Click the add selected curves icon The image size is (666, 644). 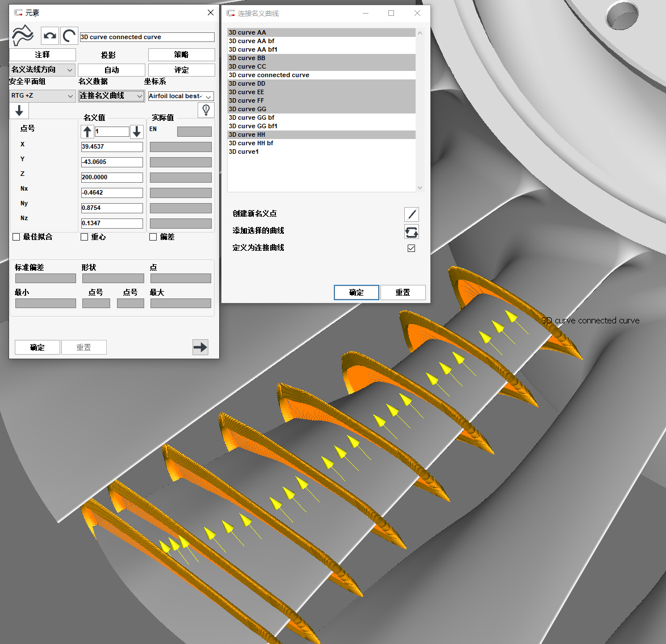[x=412, y=231]
